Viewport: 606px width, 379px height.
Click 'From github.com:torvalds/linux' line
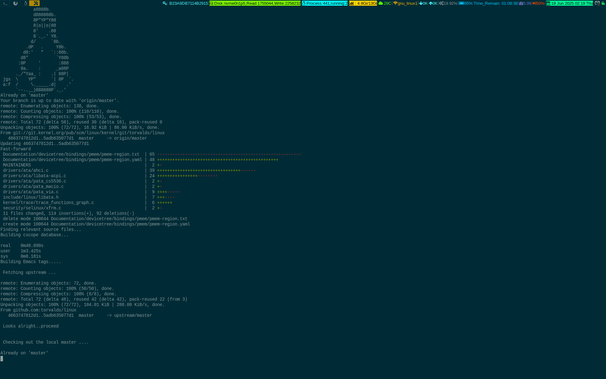(x=38, y=310)
